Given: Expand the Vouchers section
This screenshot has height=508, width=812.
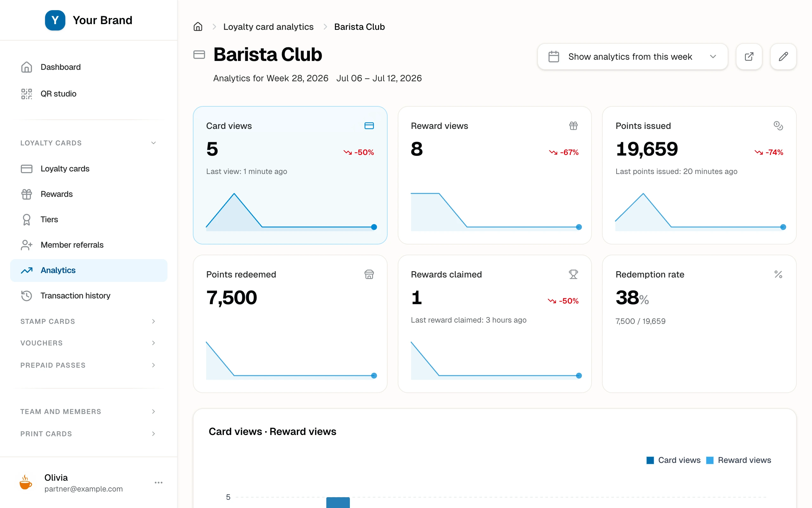Looking at the screenshot, I should point(153,343).
